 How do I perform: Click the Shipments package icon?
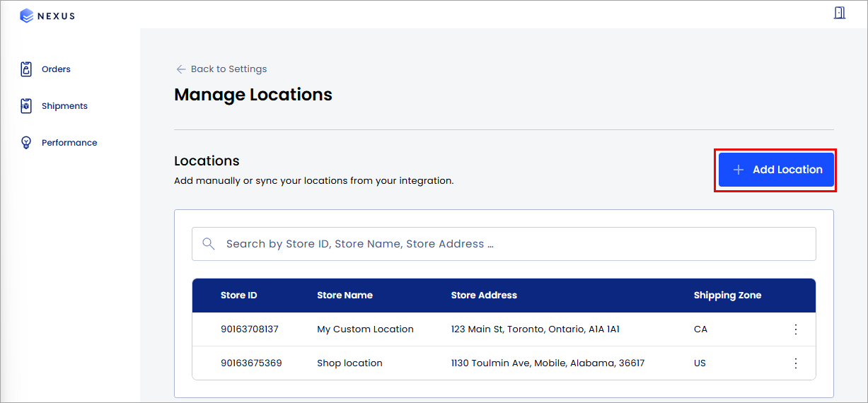point(26,106)
